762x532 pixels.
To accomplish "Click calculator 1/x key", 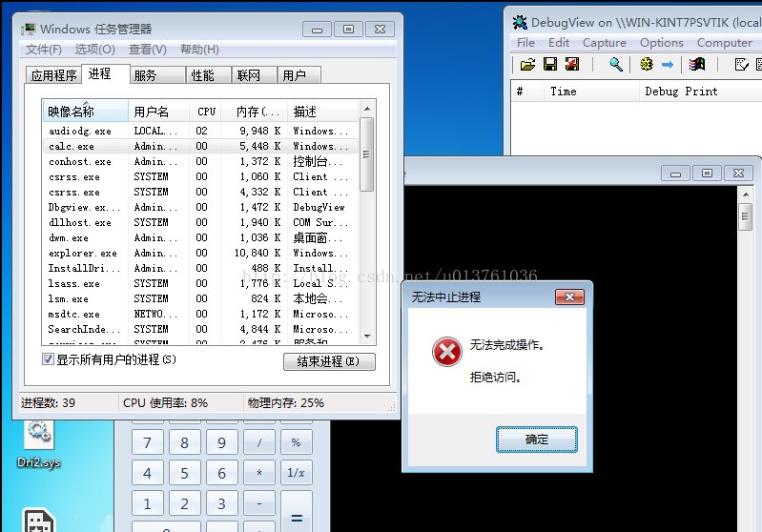I will [296, 473].
